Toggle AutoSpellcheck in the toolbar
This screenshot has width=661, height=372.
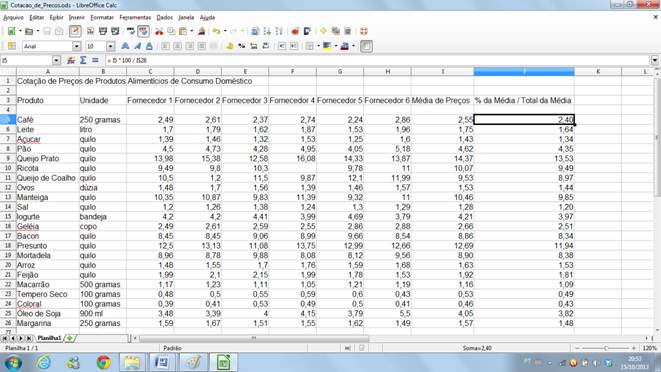click(x=143, y=31)
